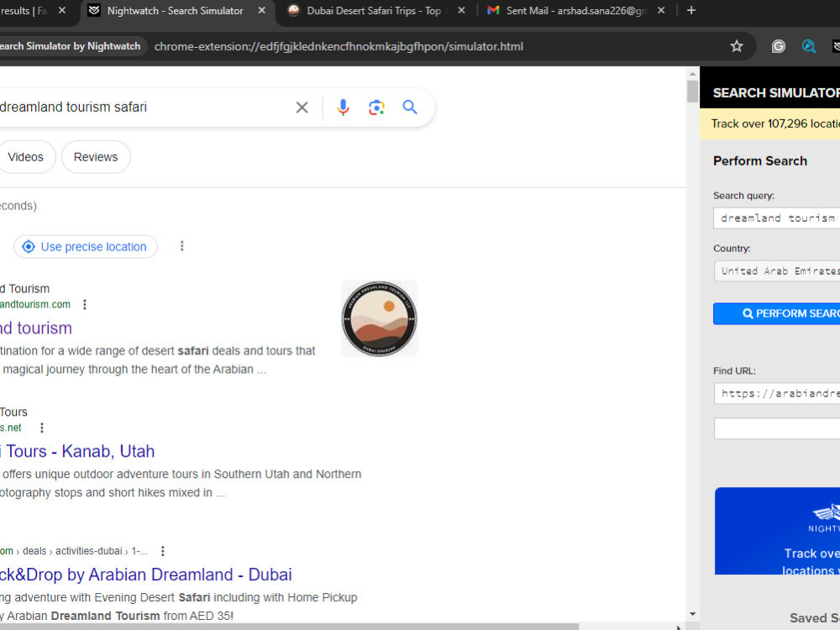Open the Dreamland tourism result link
Image resolution: width=840 pixels, height=630 pixels.
click(36, 328)
